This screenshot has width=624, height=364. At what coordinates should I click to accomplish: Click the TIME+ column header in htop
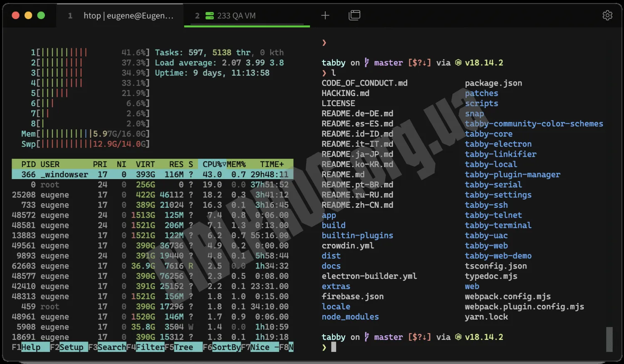click(272, 164)
